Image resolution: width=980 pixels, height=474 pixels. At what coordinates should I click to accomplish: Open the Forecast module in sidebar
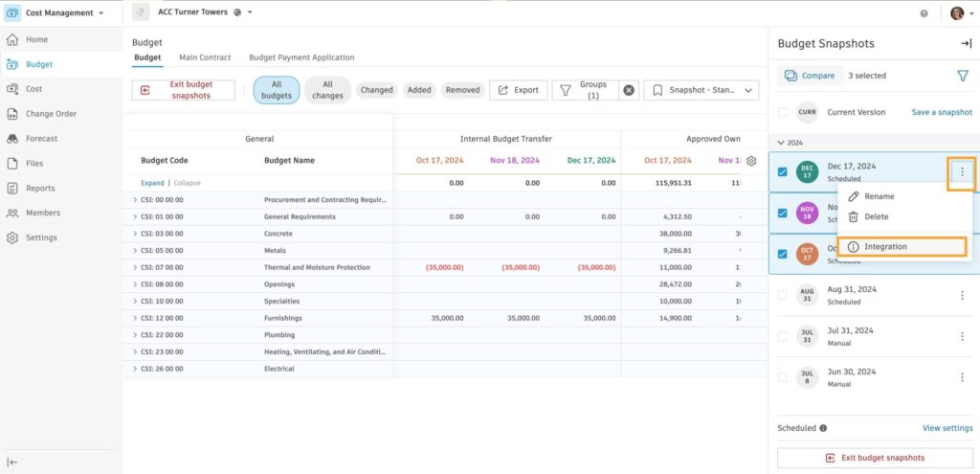[41, 139]
